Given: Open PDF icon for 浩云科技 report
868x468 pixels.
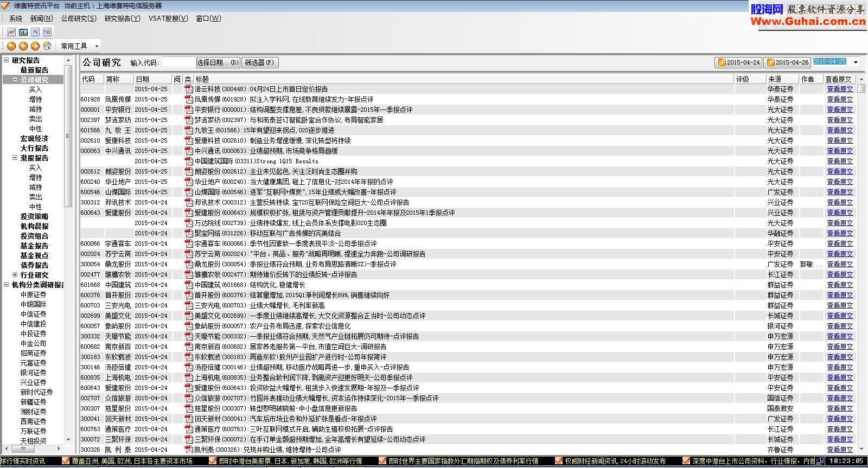Looking at the screenshot, I should pos(189,89).
